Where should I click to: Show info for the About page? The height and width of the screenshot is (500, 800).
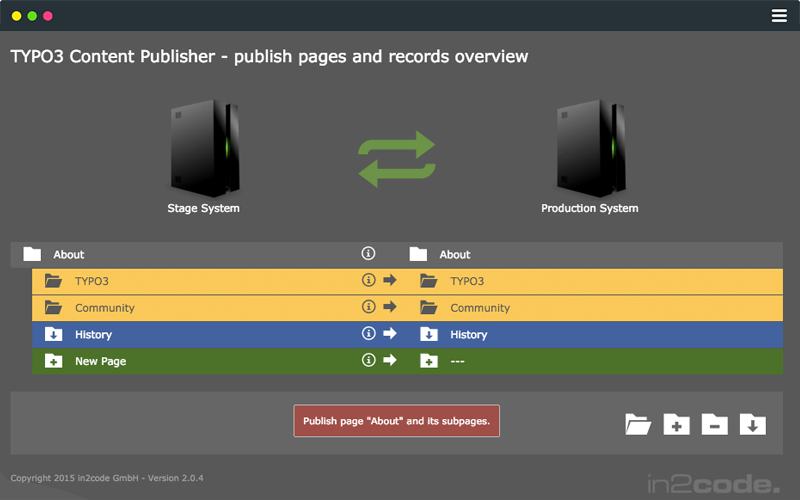[368, 253]
